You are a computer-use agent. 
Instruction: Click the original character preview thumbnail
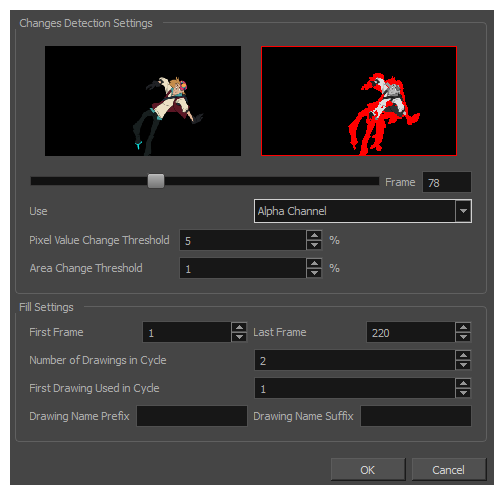pyautogui.click(x=143, y=101)
